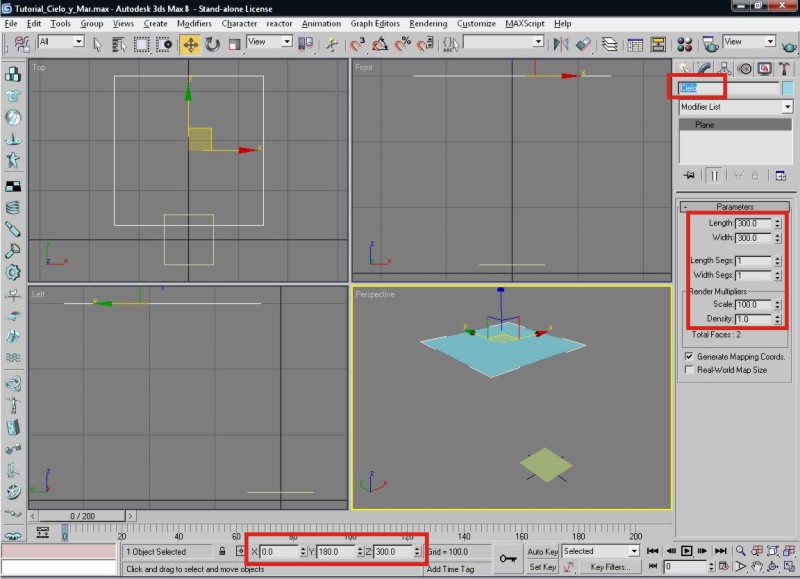This screenshot has width=800, height=579.
Task: Open the Align tool
Action: coord(583,45)
